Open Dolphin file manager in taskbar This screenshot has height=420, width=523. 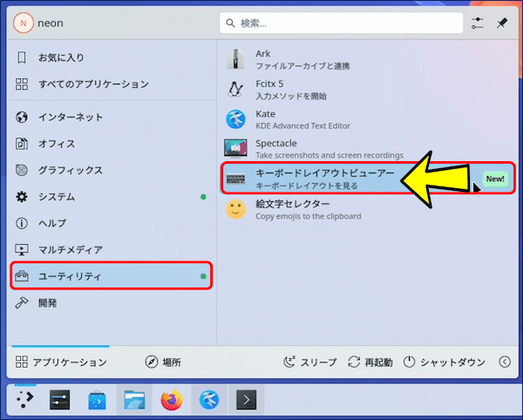pos(134,400)
